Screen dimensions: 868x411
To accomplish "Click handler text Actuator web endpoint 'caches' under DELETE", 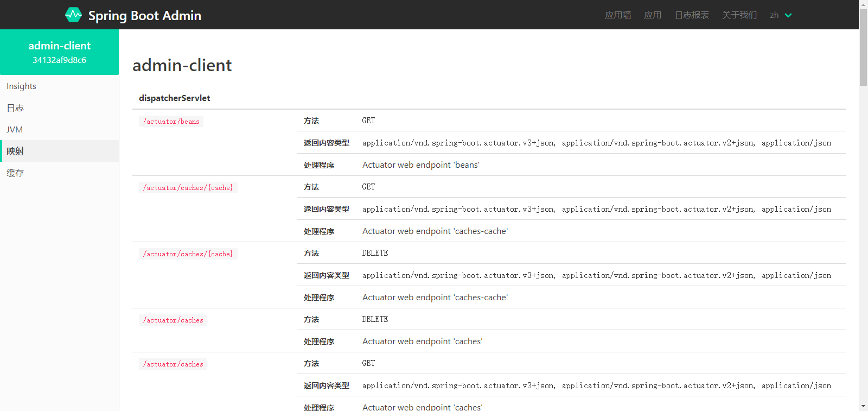I will [422, 341].
